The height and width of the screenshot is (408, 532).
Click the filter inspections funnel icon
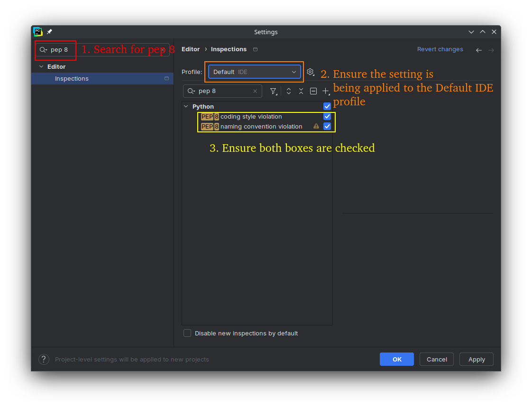point(273,91)
